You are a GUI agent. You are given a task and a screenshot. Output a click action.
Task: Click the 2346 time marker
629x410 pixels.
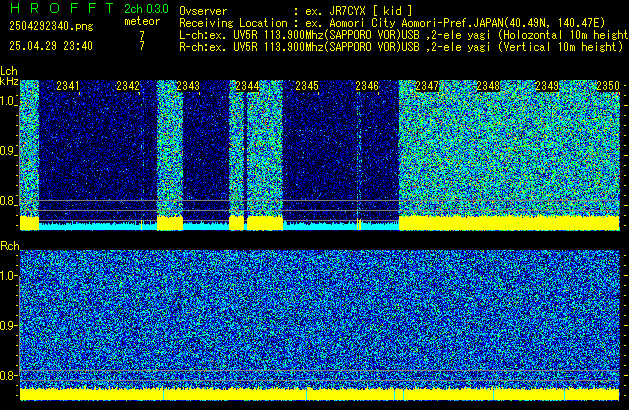[367, 86]
